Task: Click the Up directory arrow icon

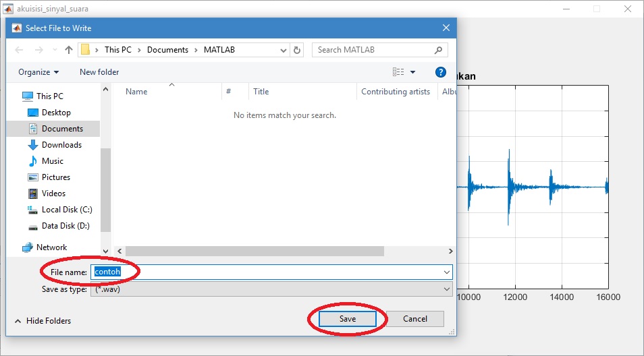Action: click(x=68, y=50)
